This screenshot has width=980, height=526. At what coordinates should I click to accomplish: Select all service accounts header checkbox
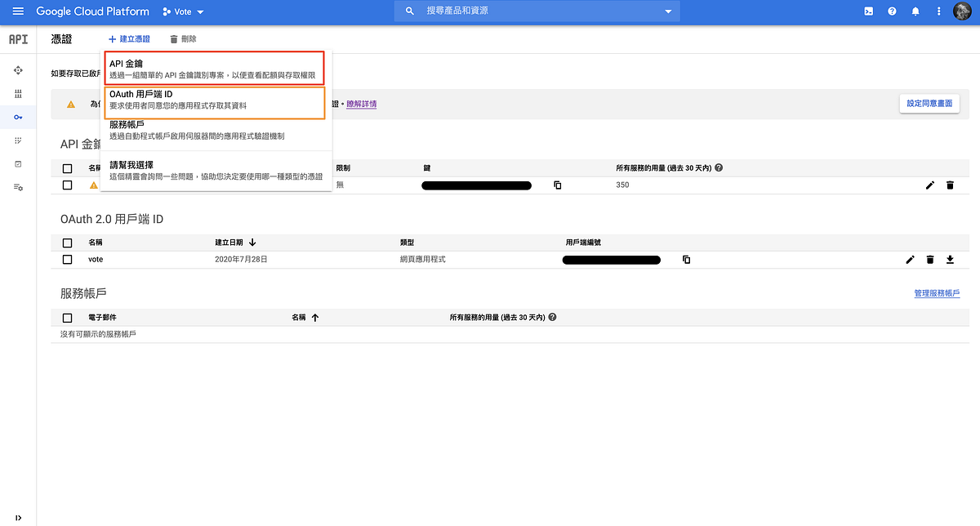tap(67, 319)
